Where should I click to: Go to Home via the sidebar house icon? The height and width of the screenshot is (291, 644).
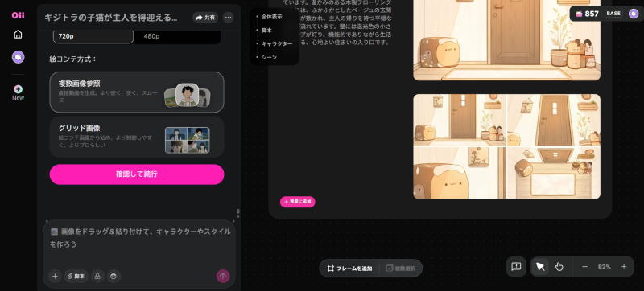(x=18, y=35)
